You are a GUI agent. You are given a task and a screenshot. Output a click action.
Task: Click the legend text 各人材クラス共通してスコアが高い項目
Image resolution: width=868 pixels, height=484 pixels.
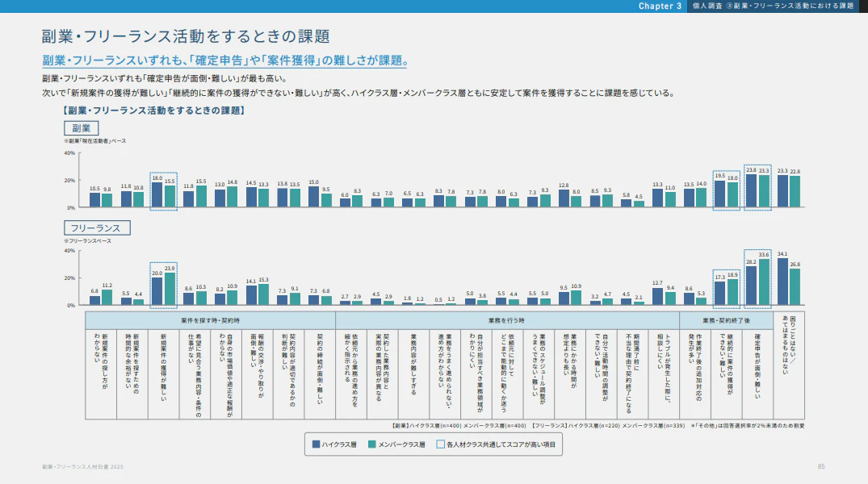pyautogui.click(x=501, y=444)
